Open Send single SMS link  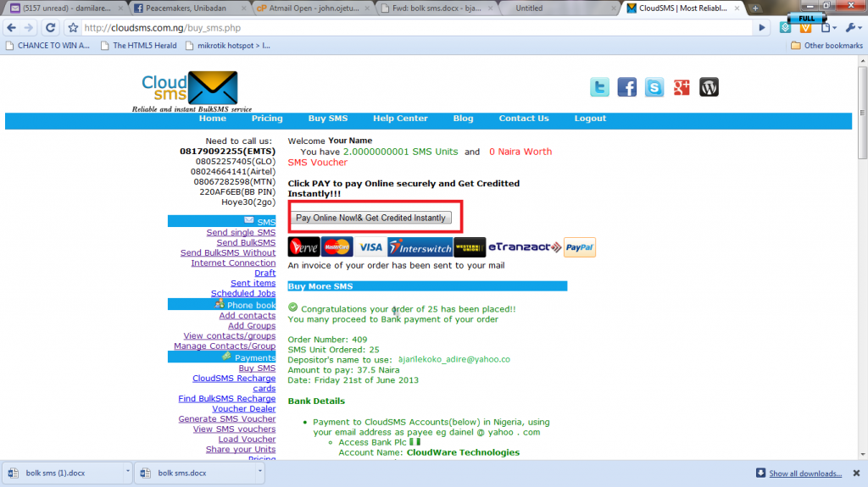point(241,232)
